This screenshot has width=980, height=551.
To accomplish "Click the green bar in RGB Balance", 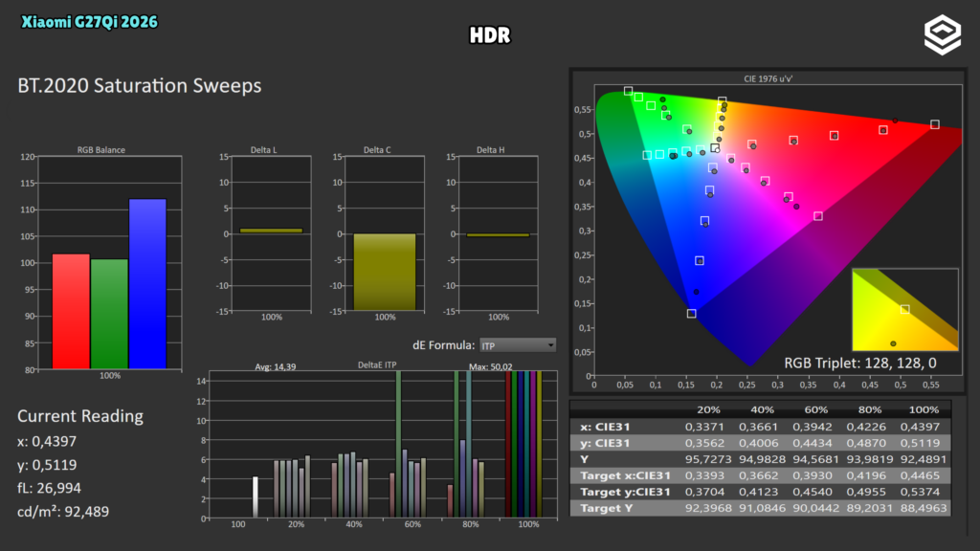I will point(109,314).
